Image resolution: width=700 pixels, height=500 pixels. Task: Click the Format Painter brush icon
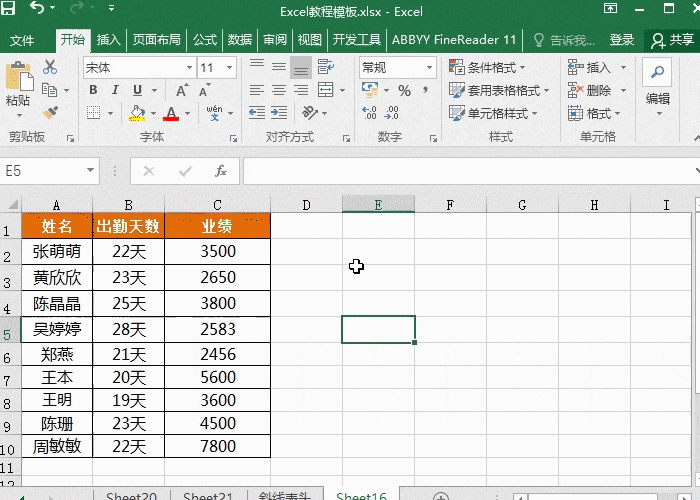(50, 112)
